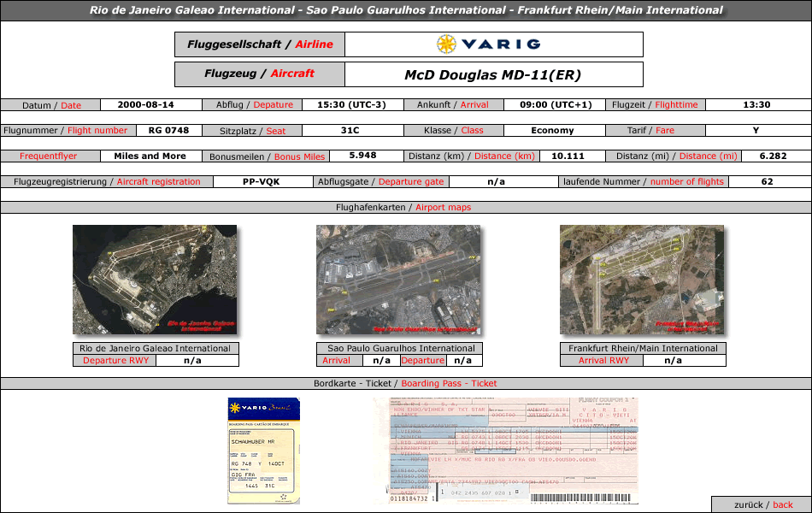Click the Datum / Date label
Screen dimensions: 812x513
click(50, 105)
